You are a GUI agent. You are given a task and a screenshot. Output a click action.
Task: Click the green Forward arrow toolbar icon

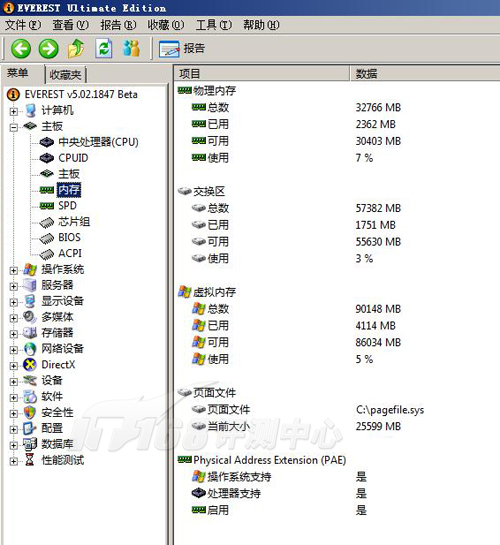click(x=49, y=48)
